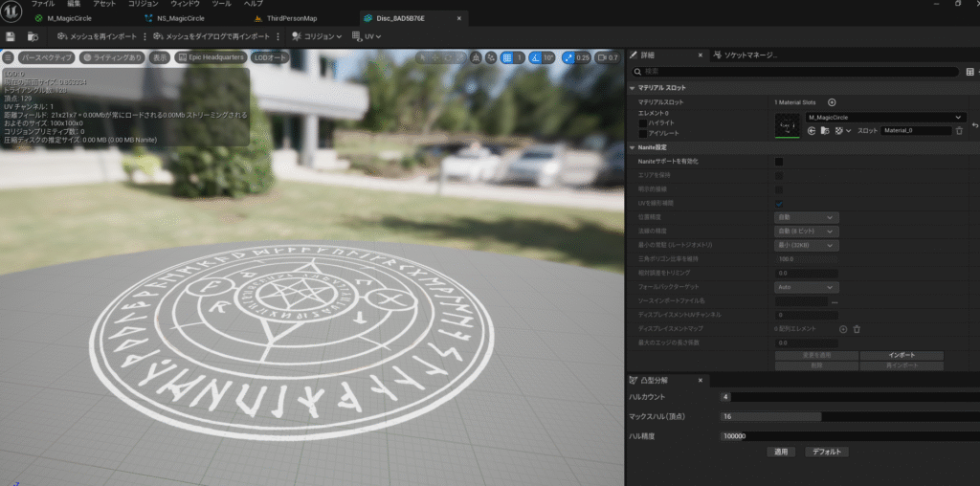Add a material slot with plus icon
Screen dimensions: 980x486
click(x=832, y=102)
